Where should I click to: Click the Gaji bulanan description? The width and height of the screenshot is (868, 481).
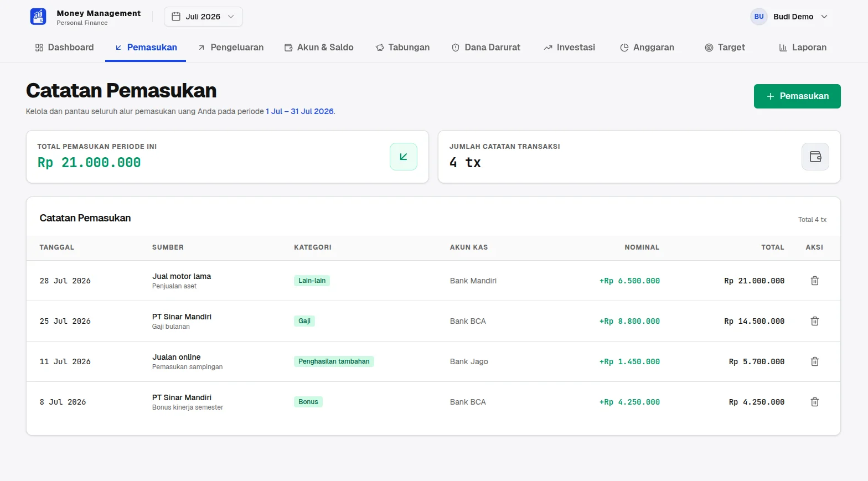click(x=171, y=327)
